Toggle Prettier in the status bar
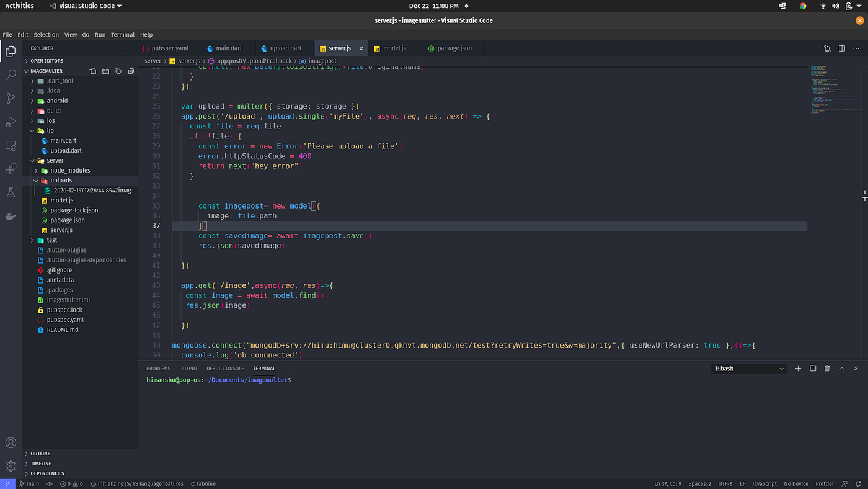The width and height of the screenshot is (868, 489). click(825, 484)
